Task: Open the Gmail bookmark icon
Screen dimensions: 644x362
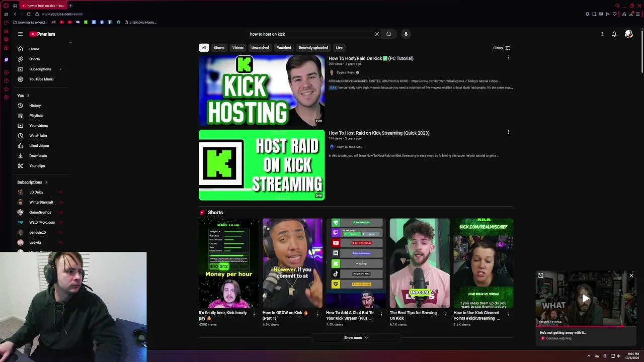Action: [54, 22]
